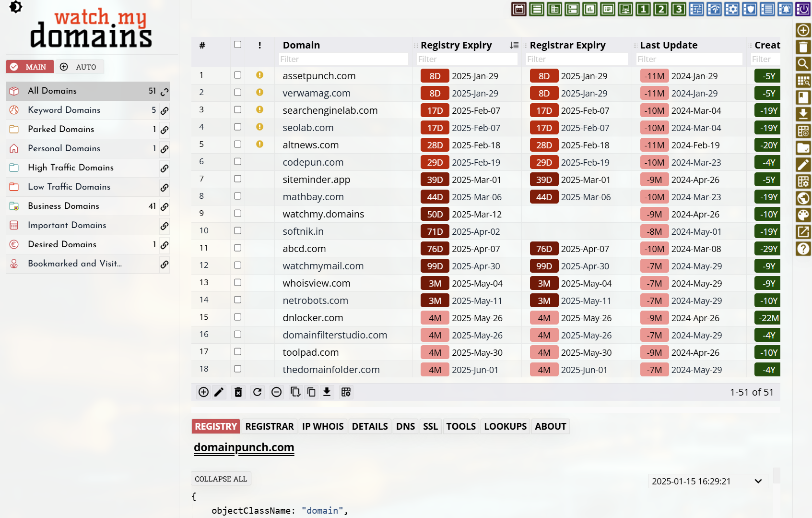Click the refresh icon below the domain table
812x518 pixels.
pyautogui.click(x=257, y=392)
